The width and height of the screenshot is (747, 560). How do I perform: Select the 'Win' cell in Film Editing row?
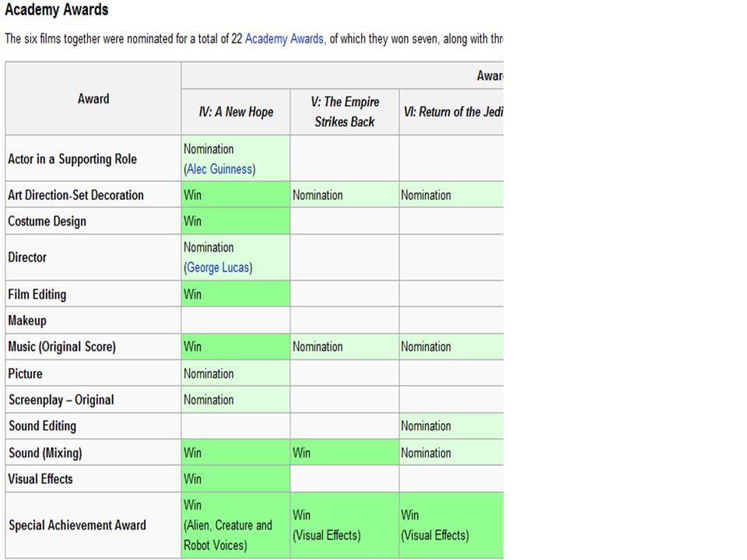(236, 294)
